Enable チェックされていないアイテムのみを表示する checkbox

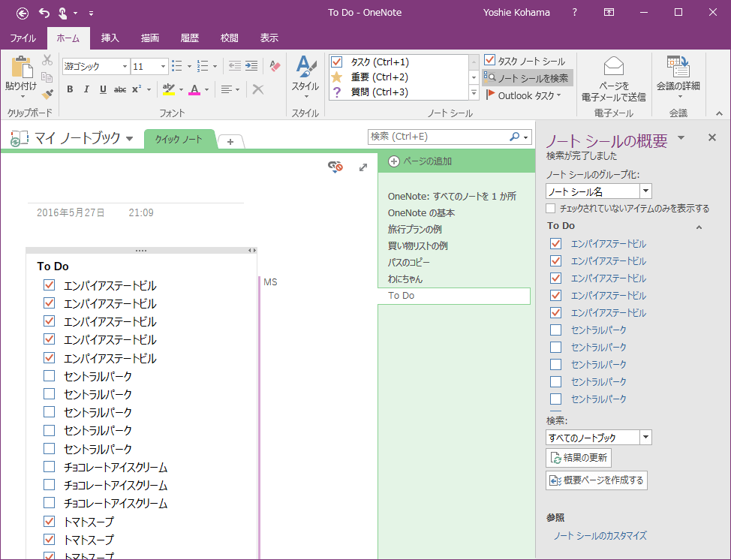coord(551,208)
